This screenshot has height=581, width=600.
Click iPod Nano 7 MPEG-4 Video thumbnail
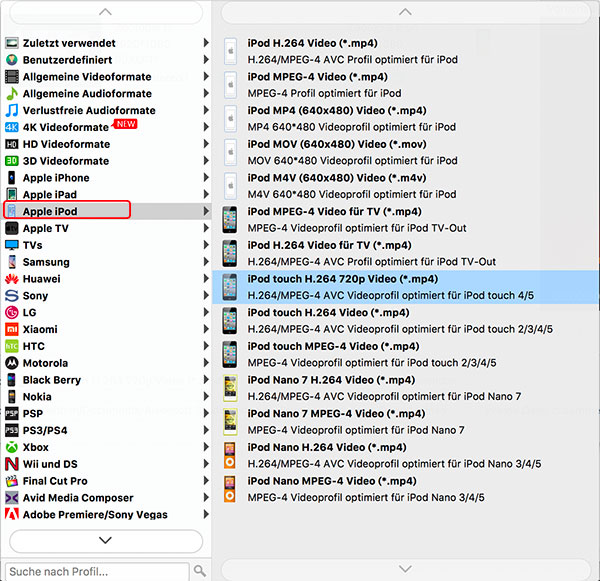pos(230,422)
